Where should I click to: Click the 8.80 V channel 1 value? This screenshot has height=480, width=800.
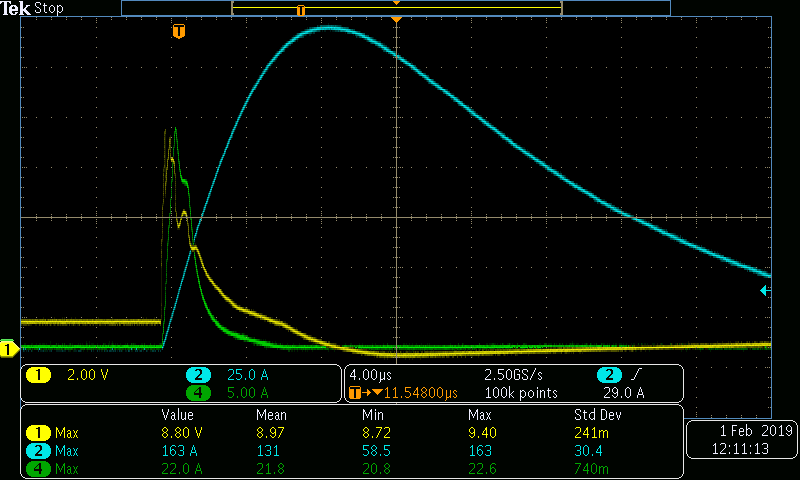point(182,433)
